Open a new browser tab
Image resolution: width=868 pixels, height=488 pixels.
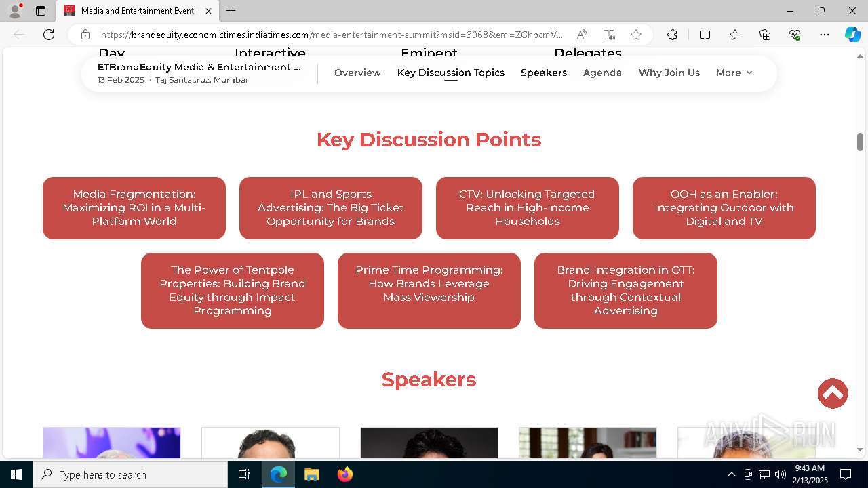pos(231,11)
